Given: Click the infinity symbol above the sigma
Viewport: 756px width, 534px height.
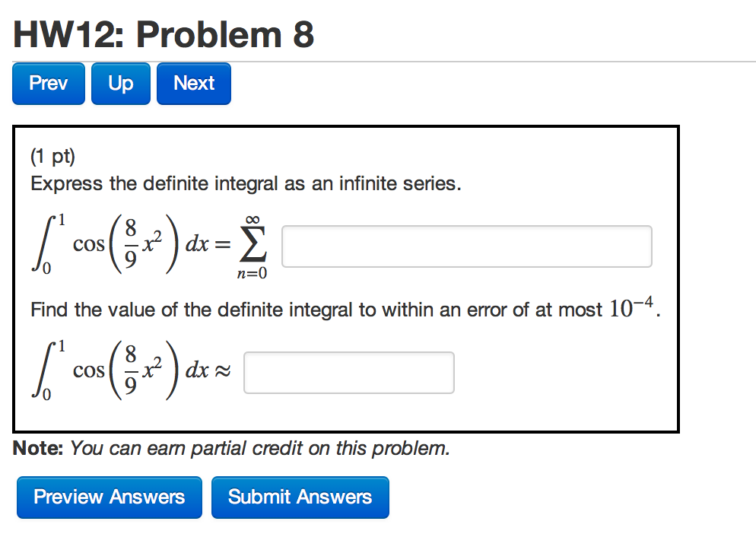Looking at the screenshot, I should [x=253, y=219].
